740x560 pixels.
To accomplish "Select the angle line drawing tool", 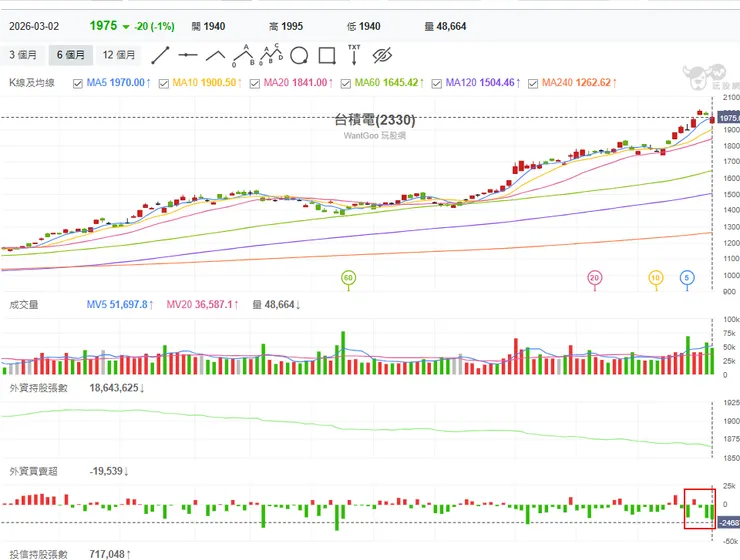I will pyautogui.click(x=215, y=56).
